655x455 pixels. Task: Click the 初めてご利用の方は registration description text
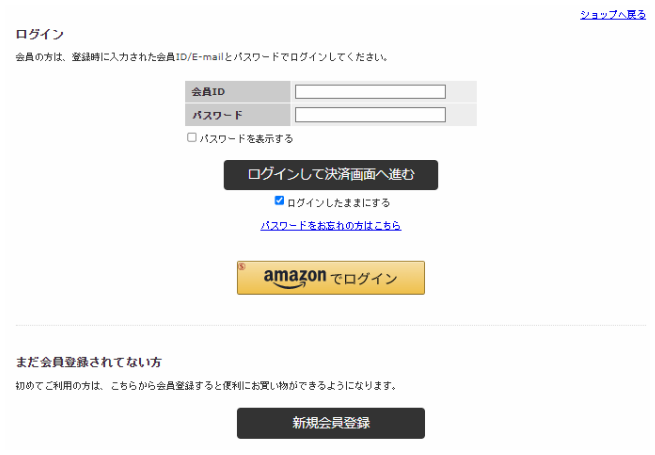(207, 385)
